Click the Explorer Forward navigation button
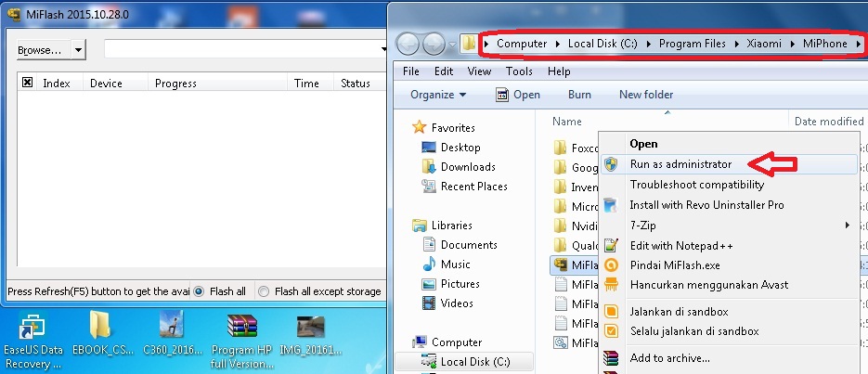 pyautogui.click(x=434, y=44)
